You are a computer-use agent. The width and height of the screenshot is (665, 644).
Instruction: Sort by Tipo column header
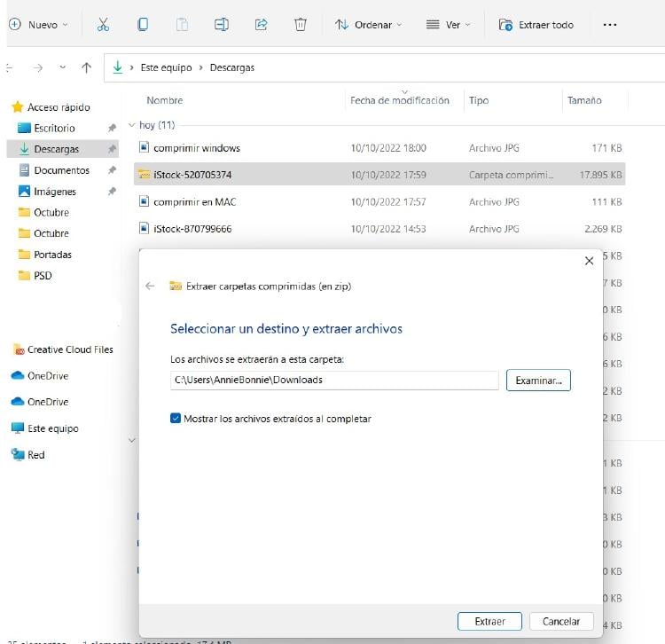click(x=479, y=100)
